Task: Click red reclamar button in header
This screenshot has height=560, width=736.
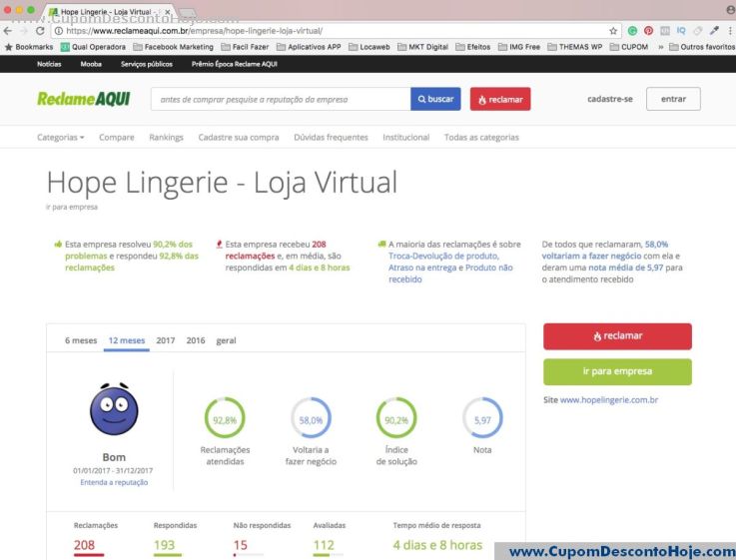Action: pos(500,99)
